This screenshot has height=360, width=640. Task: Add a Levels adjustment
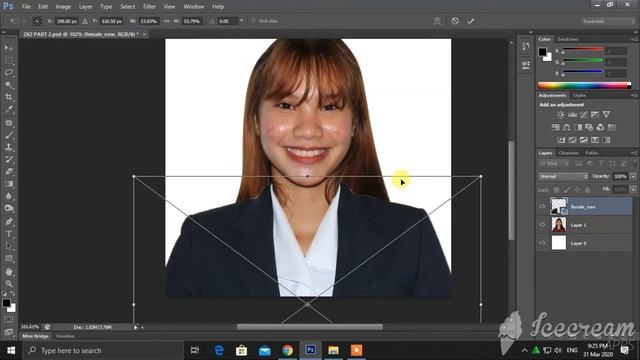(x=572, y=115)
